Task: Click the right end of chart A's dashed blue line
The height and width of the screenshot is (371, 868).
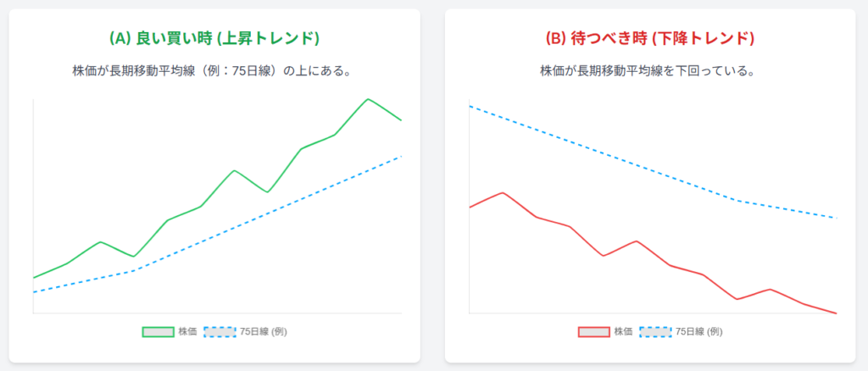Action: (x=401, y=156)
